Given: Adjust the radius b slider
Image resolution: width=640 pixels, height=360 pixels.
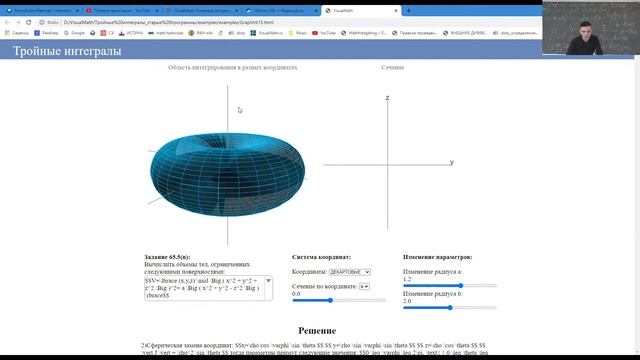Looking at the screenshot, I should (450, 308).
